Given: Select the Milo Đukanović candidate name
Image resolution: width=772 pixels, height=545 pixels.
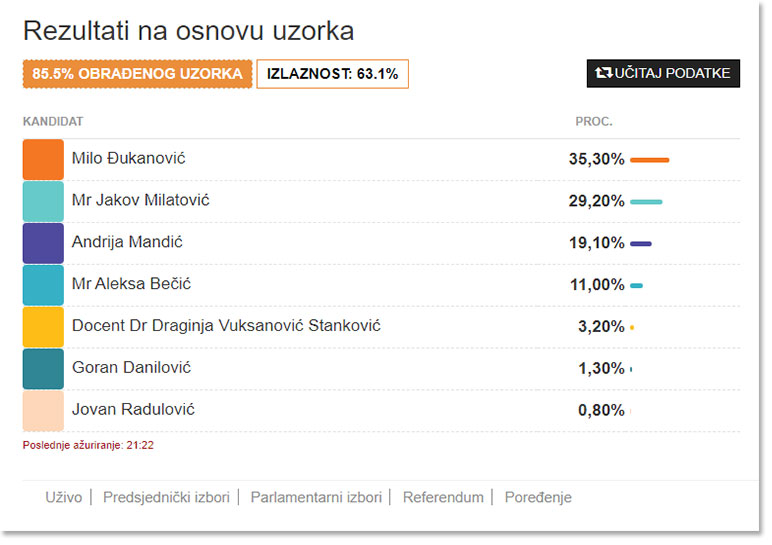Looking at the screenshot, I should click(129, 158).
